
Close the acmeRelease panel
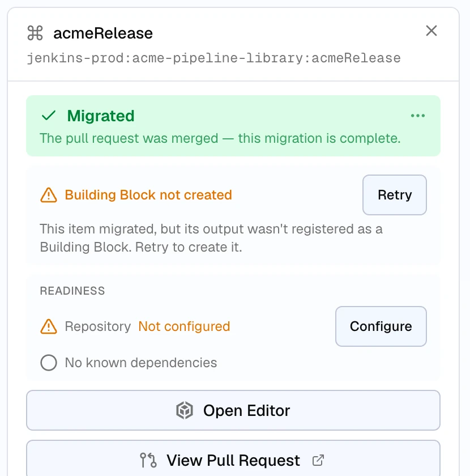click(431, 31)
